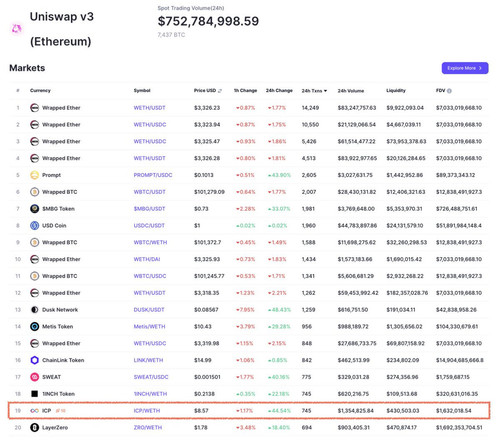Click the ICP infinity icon
Screen dimensions: 500x443
click(34, 411)
